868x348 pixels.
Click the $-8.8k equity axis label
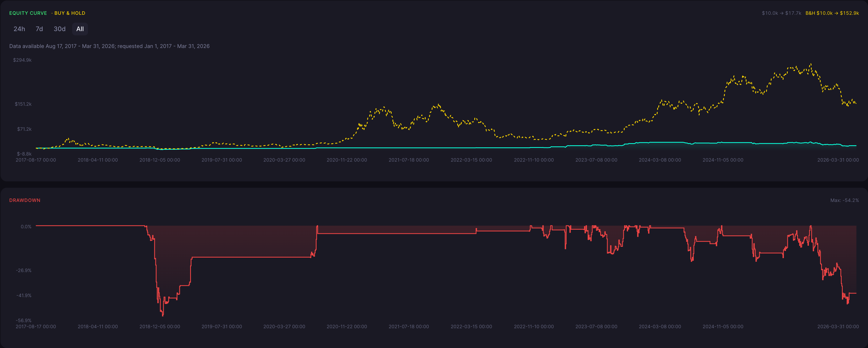click(x=24, y=154)
